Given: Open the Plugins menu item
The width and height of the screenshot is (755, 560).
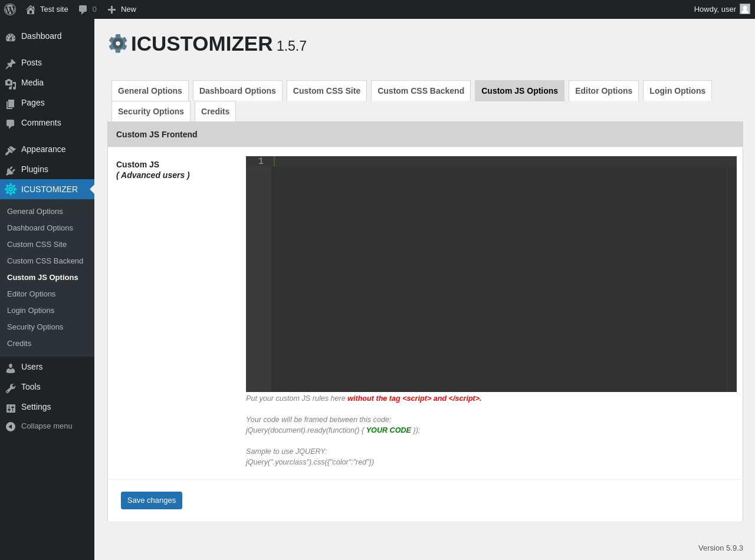Looking at the screenshot, I should 47,170.
